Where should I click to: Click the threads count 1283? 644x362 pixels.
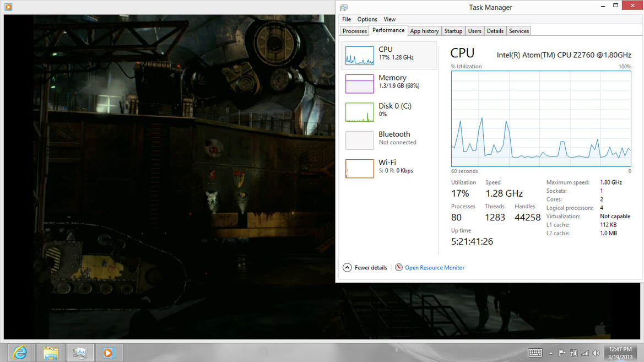pyautogui.click(x=495, y=217)
